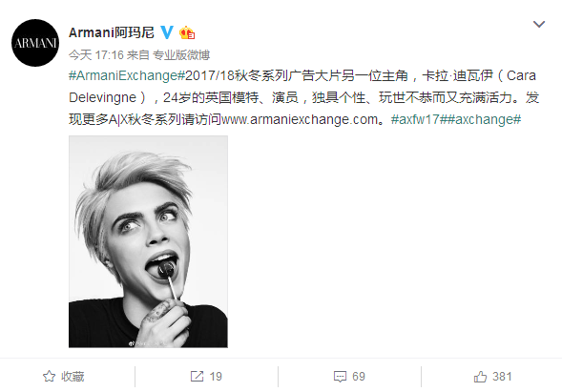Click the like count 381

(502, 377)
